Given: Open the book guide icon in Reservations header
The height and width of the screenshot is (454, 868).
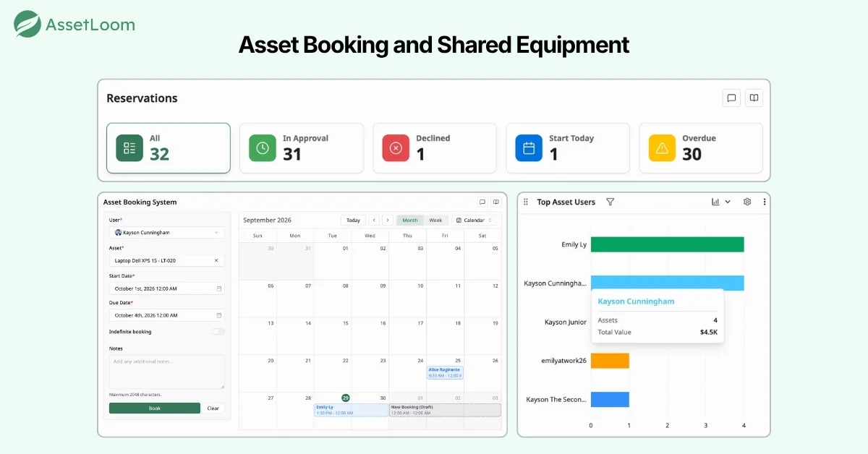Looking at the screenshot, I should tap(754, 98).
